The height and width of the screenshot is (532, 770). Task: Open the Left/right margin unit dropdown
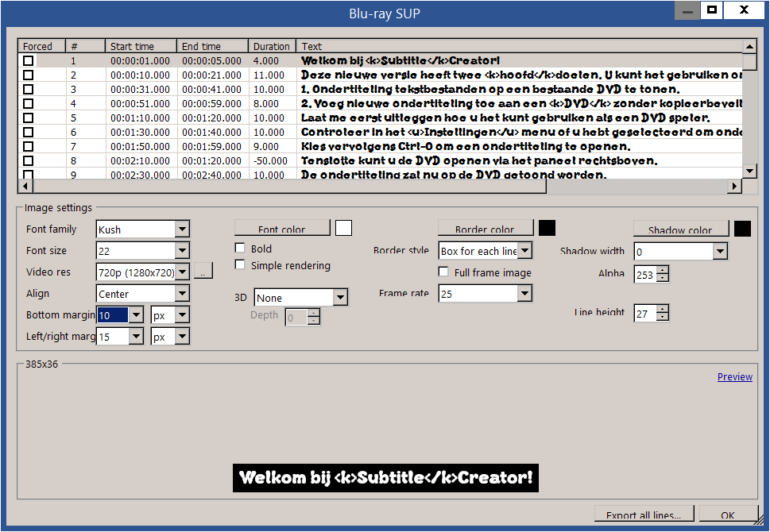click(x=182, y=336)
